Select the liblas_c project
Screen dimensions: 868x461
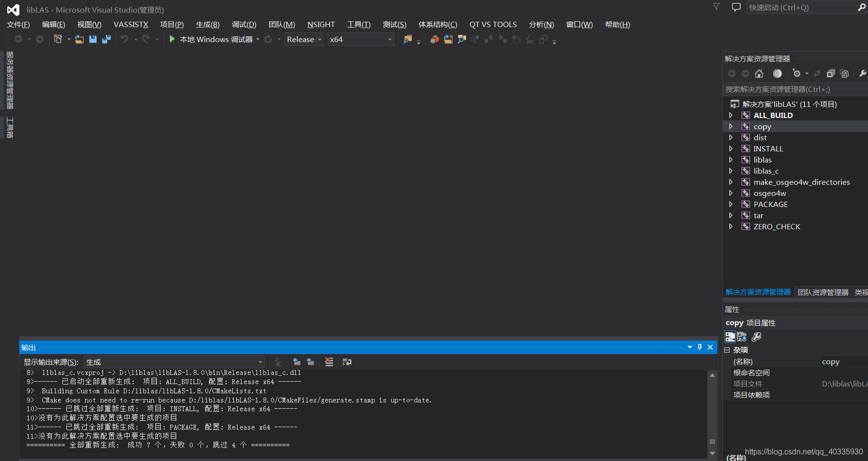click(766, 171)
